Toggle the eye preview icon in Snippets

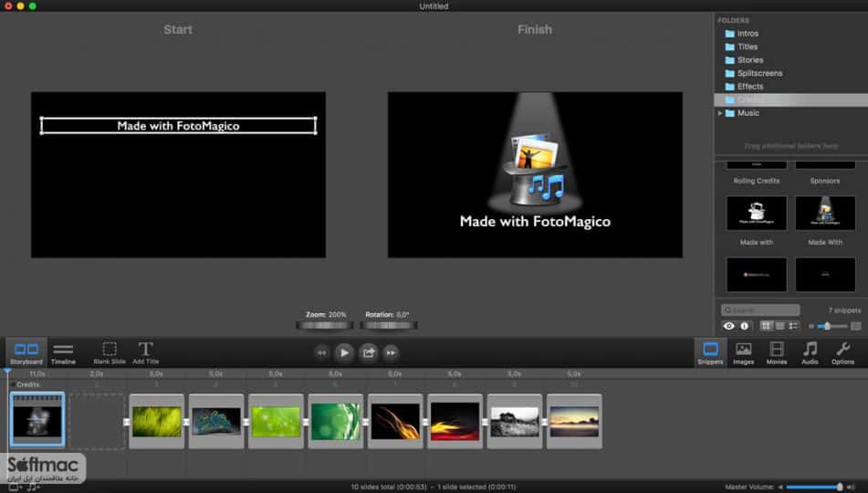[729, 326]
